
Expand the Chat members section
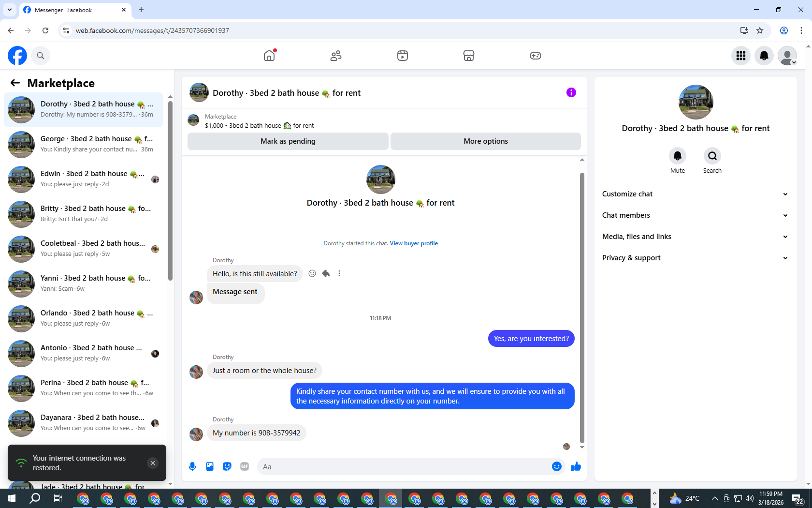click(695, 215)
